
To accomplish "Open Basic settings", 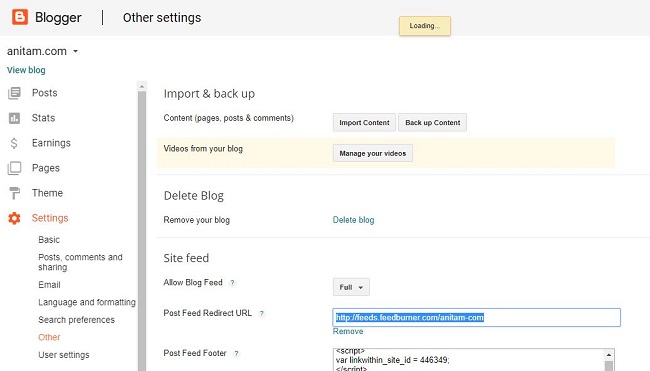I will (49, 240).
